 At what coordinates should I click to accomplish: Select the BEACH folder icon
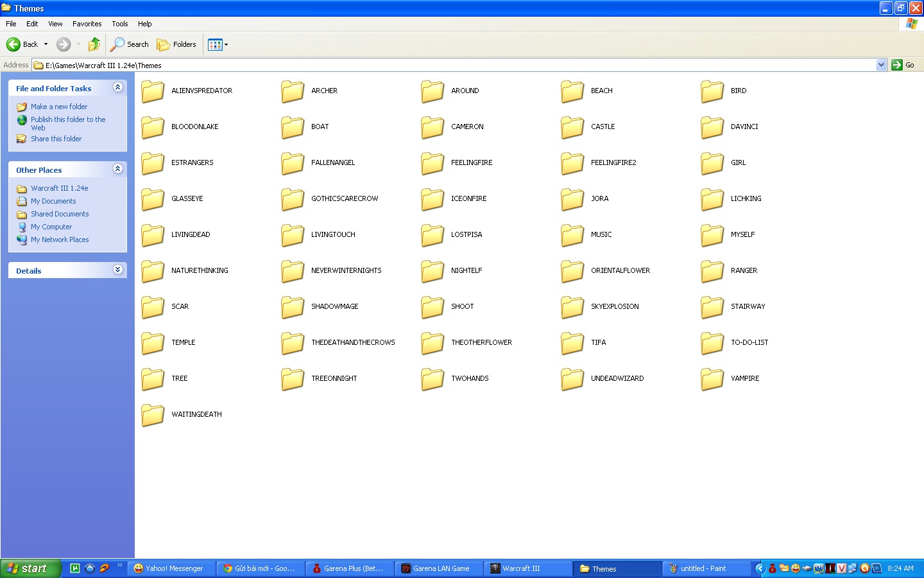(x=572, y=91)
